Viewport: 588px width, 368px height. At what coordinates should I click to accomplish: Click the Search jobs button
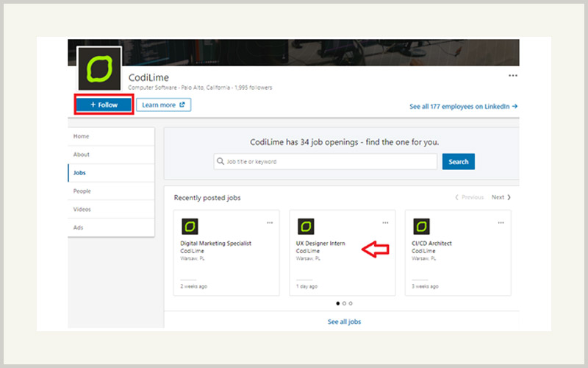click(458, 161)
